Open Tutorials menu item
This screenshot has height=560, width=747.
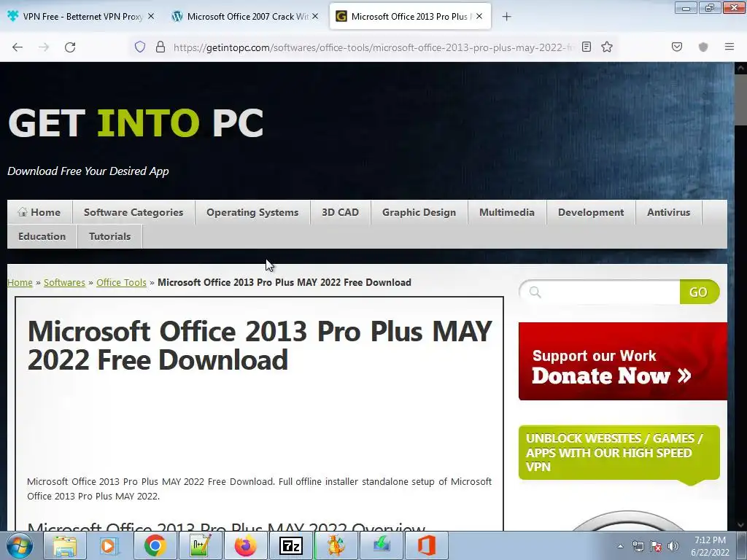[x=109, y=236]
